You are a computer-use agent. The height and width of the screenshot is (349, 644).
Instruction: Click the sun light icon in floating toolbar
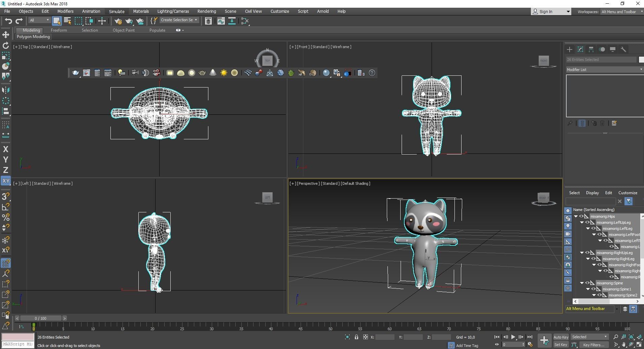tap(224, 73)
